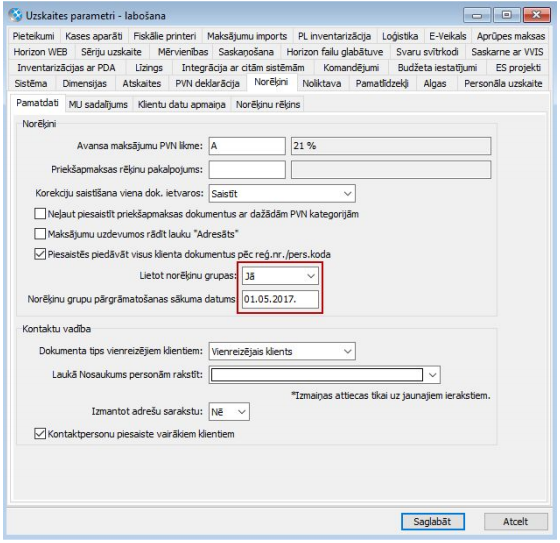Viewport: 560px width, 543px height.
Task: Expand Laukā Nosaukums personām rakstīt arrow
Action: click(x=432, y=375)
